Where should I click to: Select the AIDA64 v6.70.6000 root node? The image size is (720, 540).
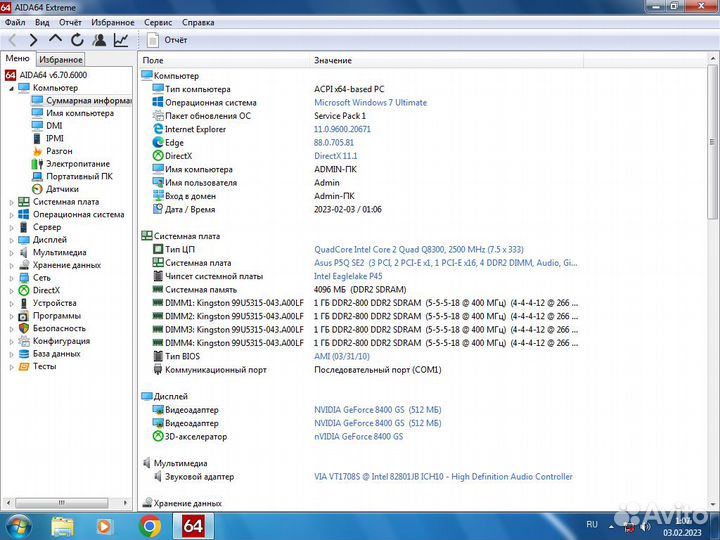pyautogui.click(x=46, y=75)
